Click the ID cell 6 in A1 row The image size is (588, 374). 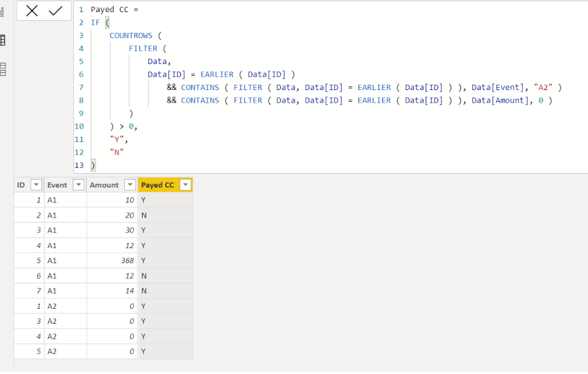point(29,276)
